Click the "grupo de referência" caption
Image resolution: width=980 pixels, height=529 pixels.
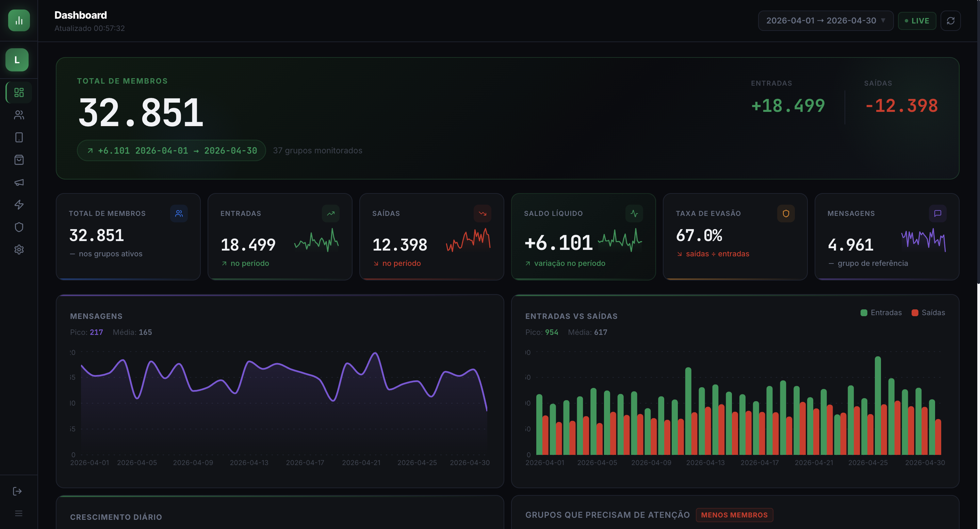click(873, 263)
